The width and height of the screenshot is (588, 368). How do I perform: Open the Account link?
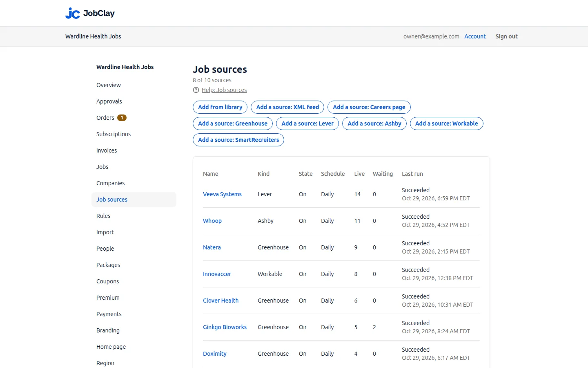point(475,36)
